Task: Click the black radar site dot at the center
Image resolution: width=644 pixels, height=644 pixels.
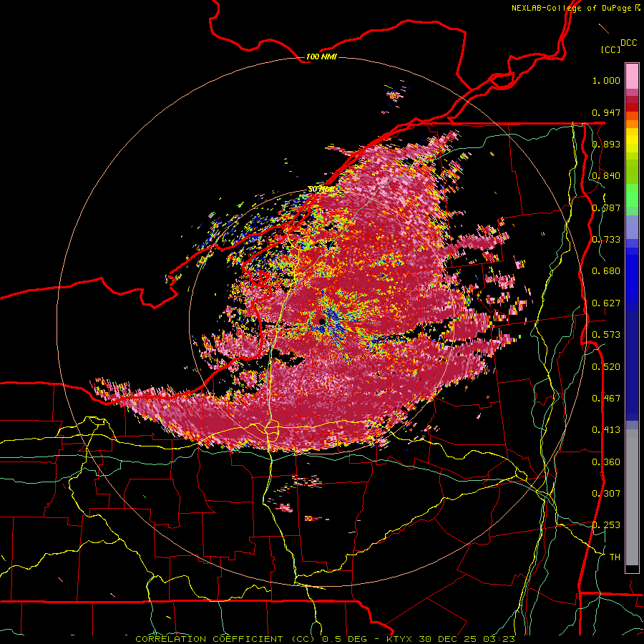Action: point(322,321)
